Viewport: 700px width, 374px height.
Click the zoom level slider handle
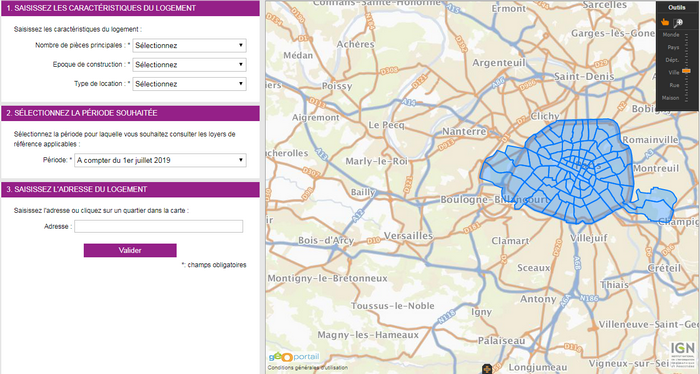(x=686, y=71)
